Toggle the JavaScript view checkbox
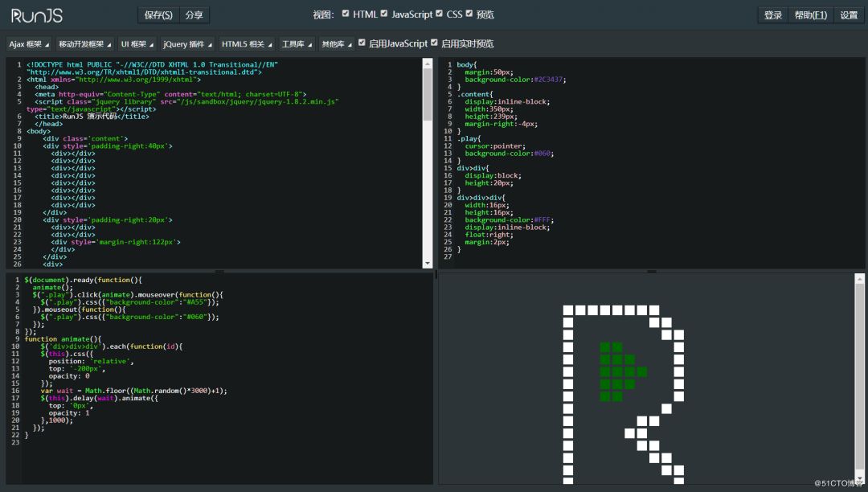The height and width of the screenshot is (492, 868). [x=384, y=14]
